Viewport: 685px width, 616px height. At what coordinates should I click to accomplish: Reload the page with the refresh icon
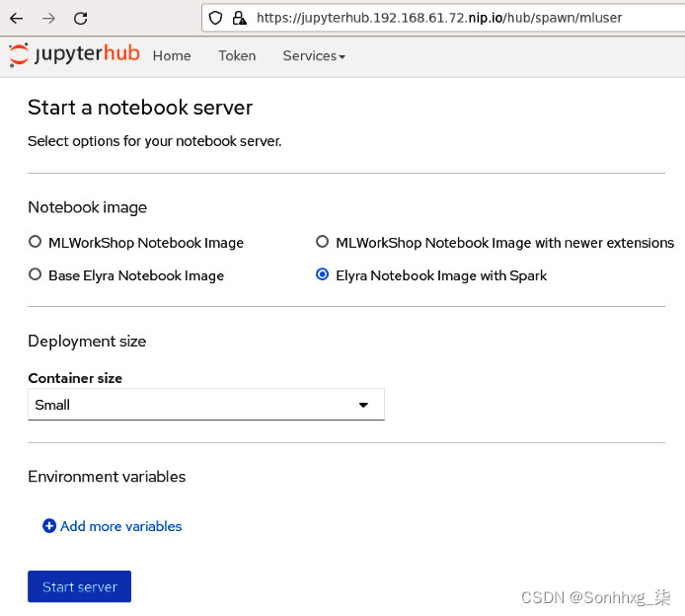point(80,19)
